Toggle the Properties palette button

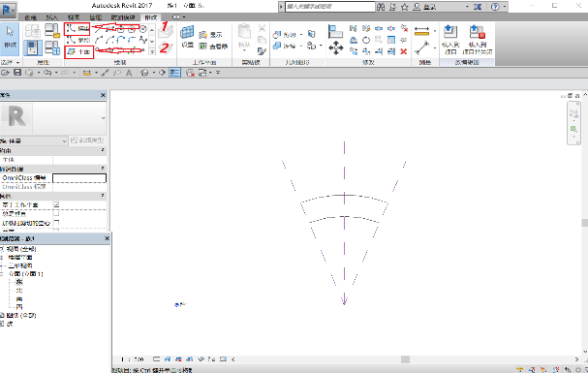tap(33, 48)
